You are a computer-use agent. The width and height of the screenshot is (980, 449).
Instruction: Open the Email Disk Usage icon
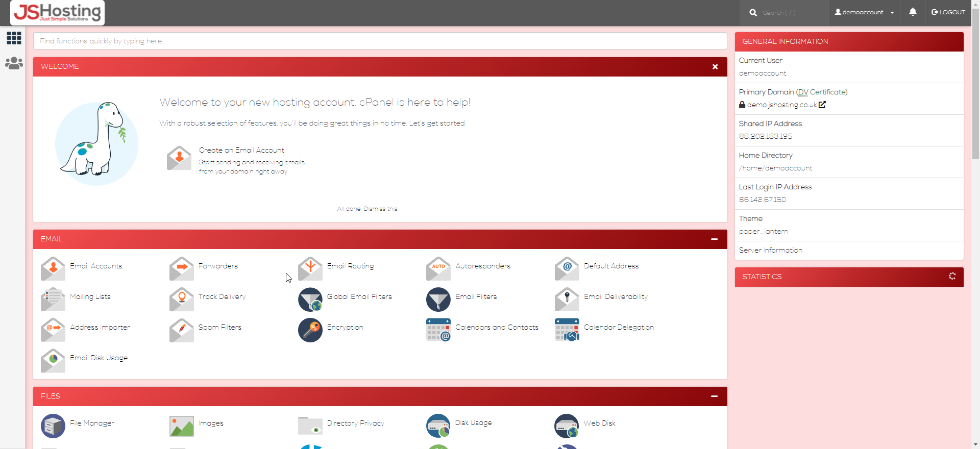tap(53, 361)
